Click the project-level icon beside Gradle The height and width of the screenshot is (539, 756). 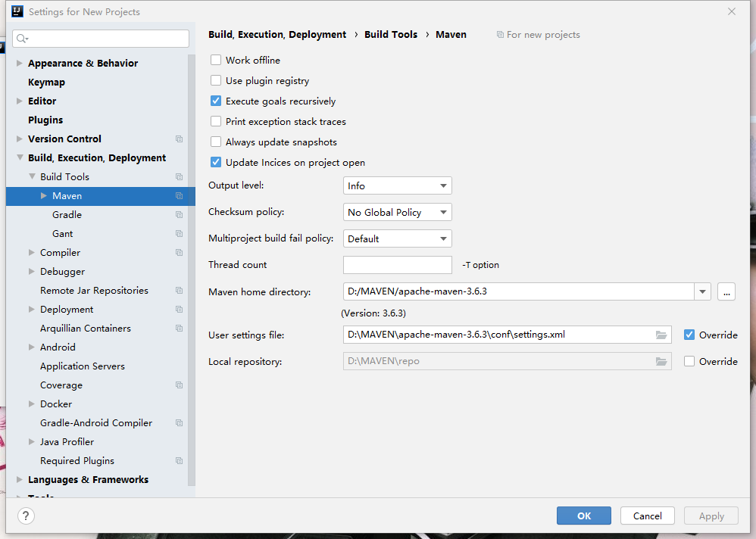(x=179, y=215)
